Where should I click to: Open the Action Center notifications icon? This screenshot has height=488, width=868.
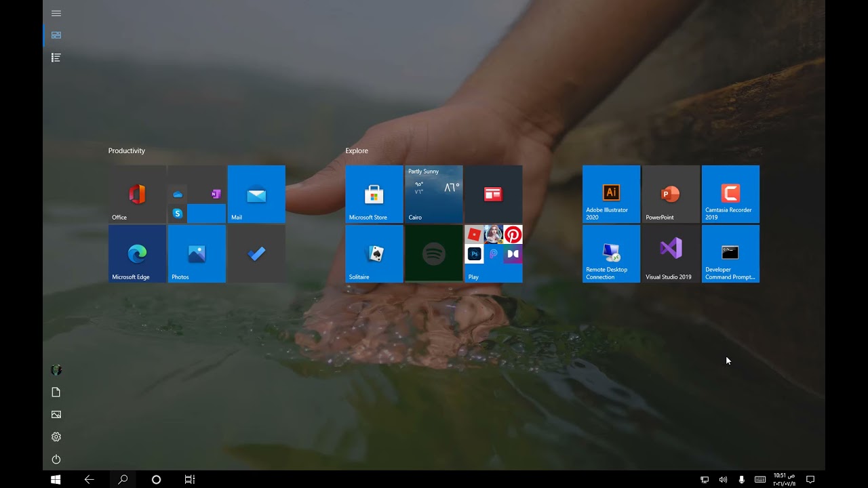pos(810,479)
